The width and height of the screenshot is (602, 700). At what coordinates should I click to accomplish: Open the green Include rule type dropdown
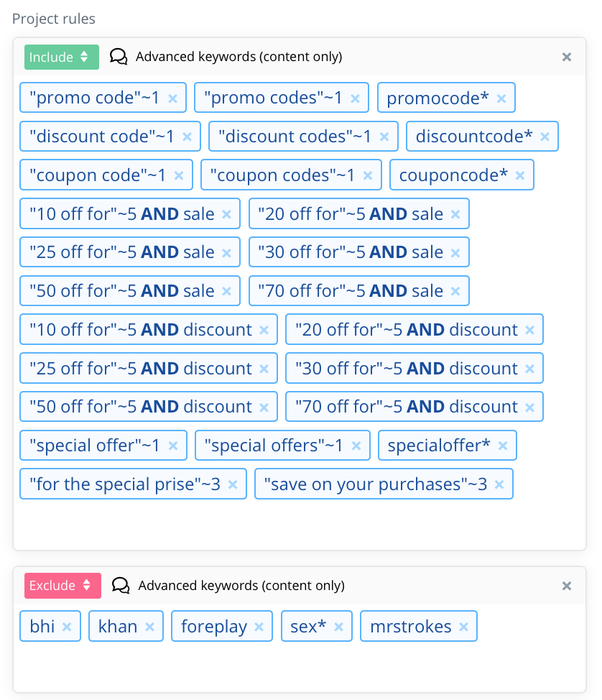pyautogui.click(x=62, y=57)
